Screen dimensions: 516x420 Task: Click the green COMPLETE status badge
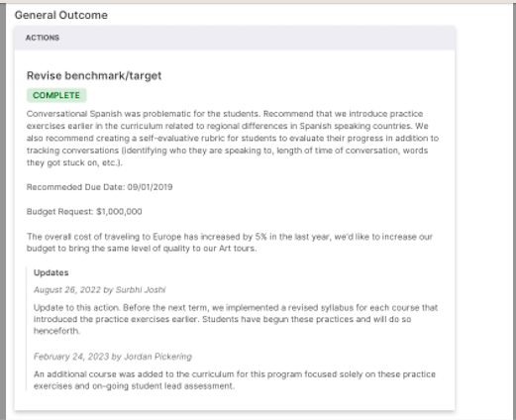(56, 95)
